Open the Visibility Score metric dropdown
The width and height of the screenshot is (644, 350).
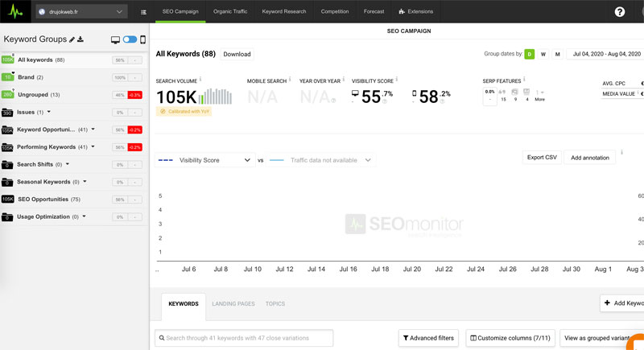[205, 160]
